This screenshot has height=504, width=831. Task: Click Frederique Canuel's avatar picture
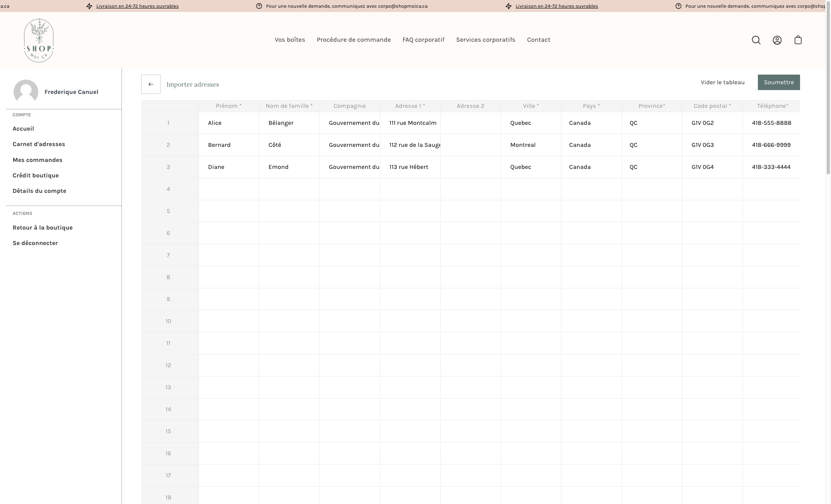(x=26, y=92)
